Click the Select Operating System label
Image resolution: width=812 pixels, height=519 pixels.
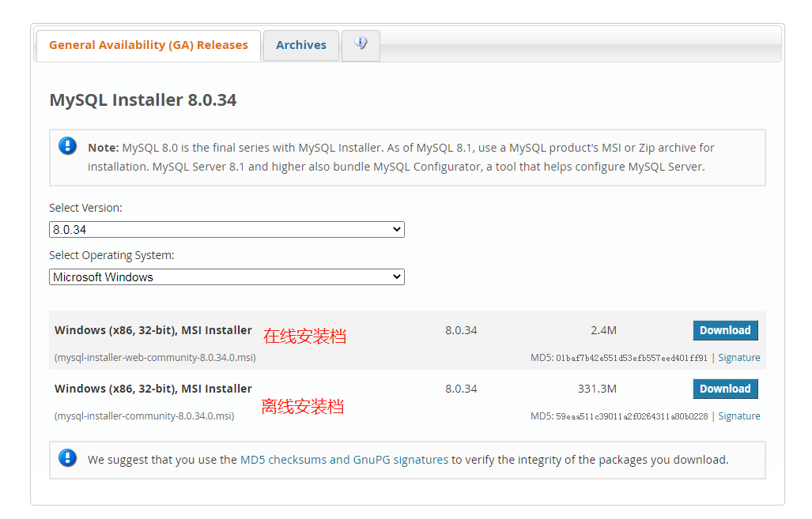pos(111,256)
